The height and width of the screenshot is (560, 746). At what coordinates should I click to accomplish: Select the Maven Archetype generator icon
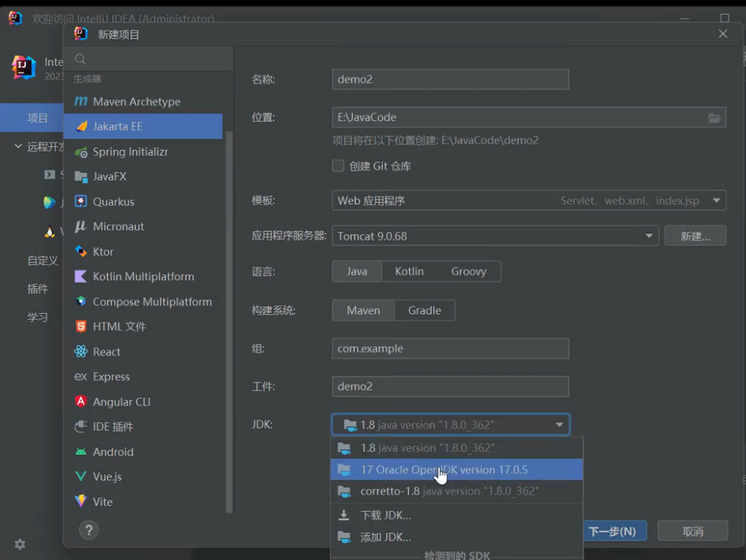(x=81, y=101)
